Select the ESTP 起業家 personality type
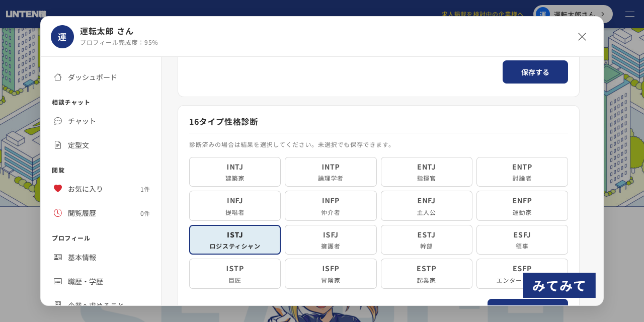This screenshot has width=644, height=322. pyautogui.click(x=427, y=274)
